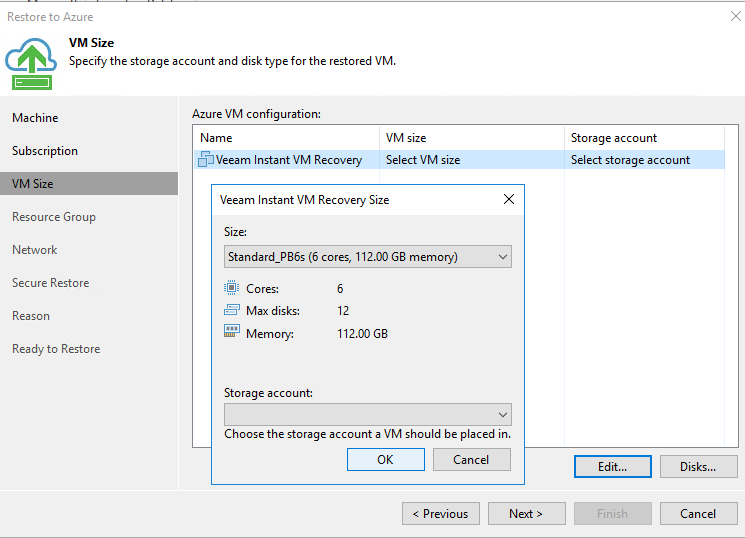
Task: Click the VM icon beside Veeam Instant VM Recovery
Action: [206, 160]
